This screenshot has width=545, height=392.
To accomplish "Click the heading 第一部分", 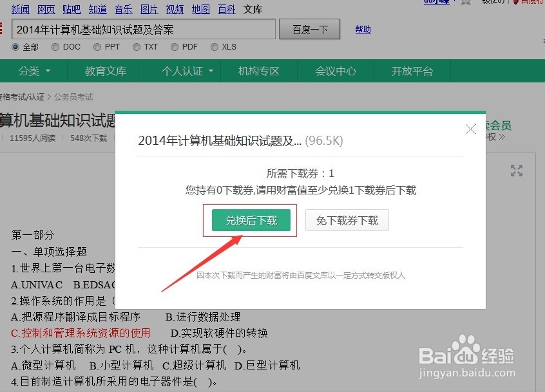I will tap(33, 236).
